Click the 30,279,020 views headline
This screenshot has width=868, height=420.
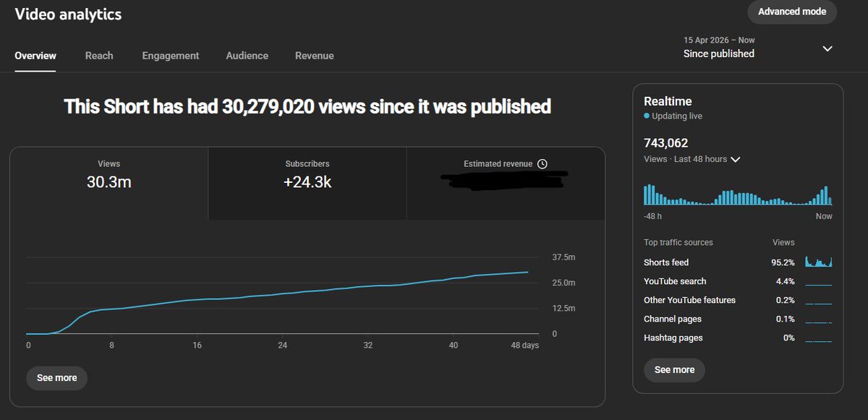point(307,106)
